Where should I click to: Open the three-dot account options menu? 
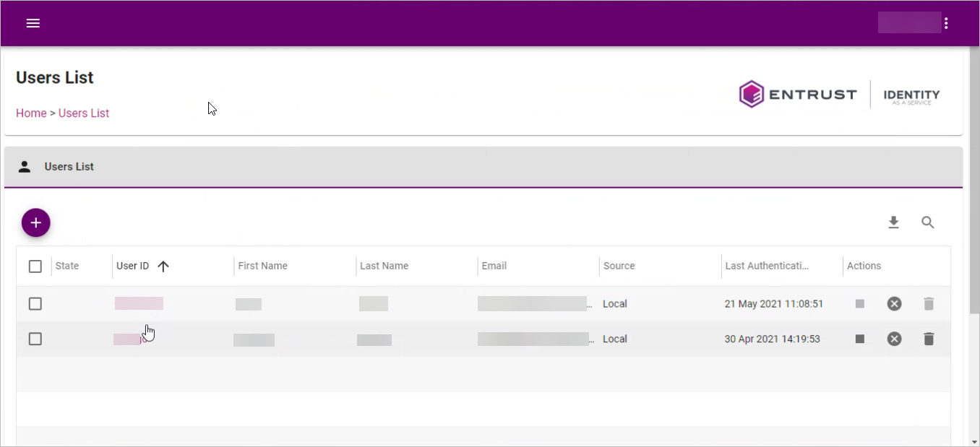946,23
